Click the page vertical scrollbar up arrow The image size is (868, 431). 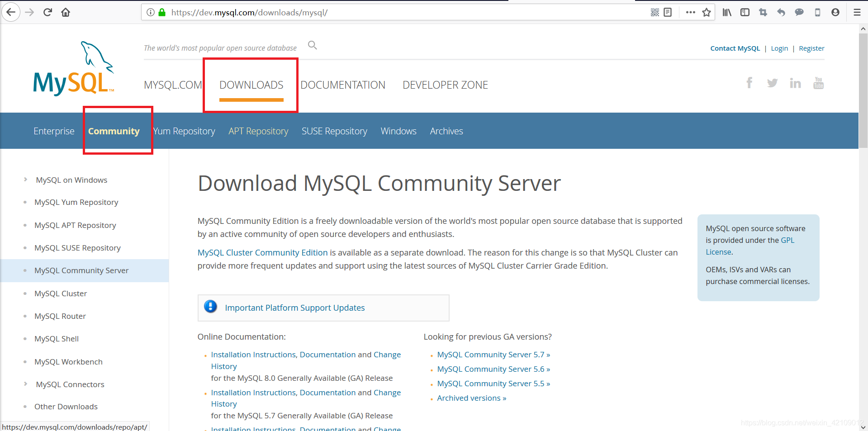tap(863, 28)
